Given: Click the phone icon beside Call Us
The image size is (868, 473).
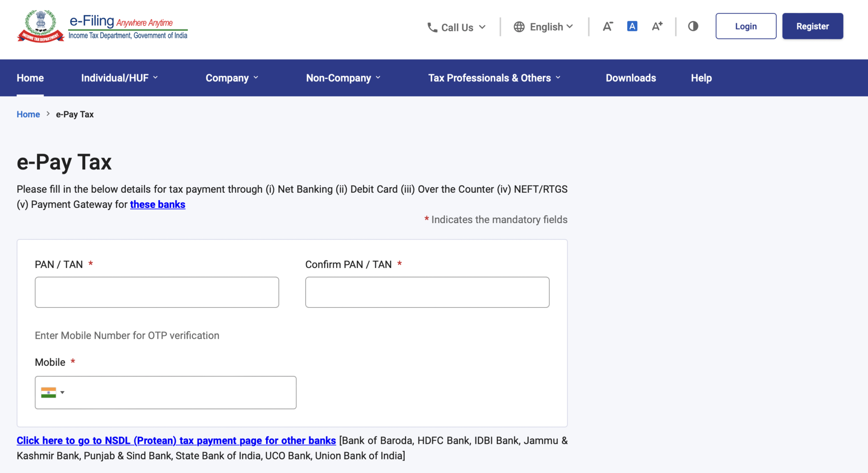Looking at the screenshot, I should pyautogui.click(x=432, y=27).
